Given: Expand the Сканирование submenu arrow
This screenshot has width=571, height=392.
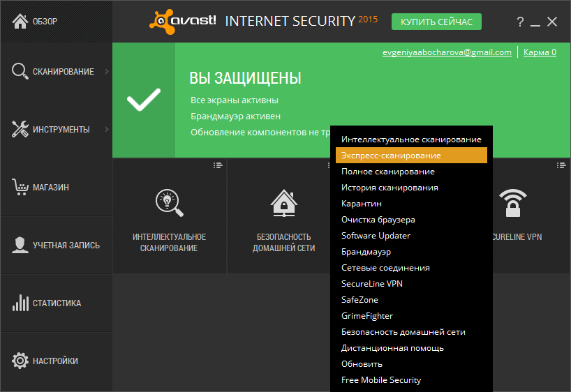Looking at the screenshot, I should tap(106, 71).
